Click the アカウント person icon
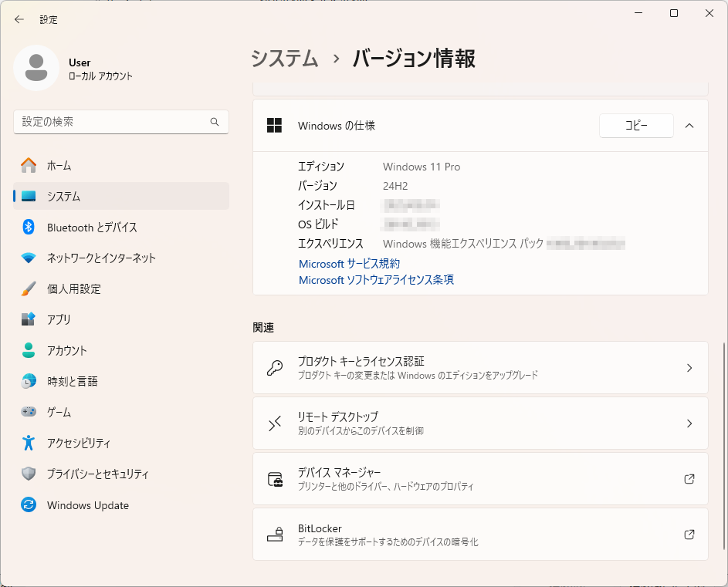The image size is (728, 587). [29, 350]
